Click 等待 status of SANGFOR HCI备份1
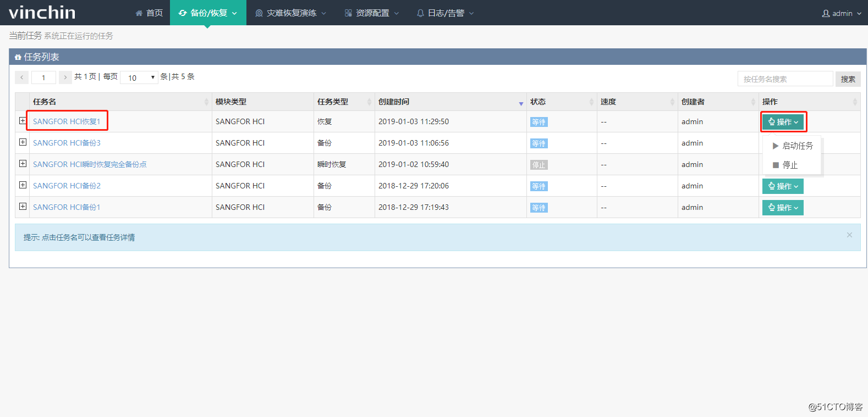 click(x=539, y=208)
